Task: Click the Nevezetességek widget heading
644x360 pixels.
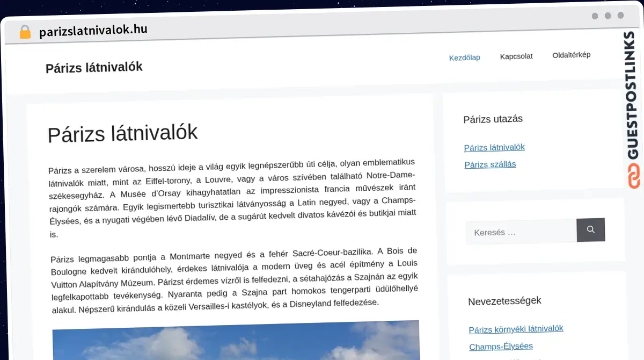Action: pos(504,301)
